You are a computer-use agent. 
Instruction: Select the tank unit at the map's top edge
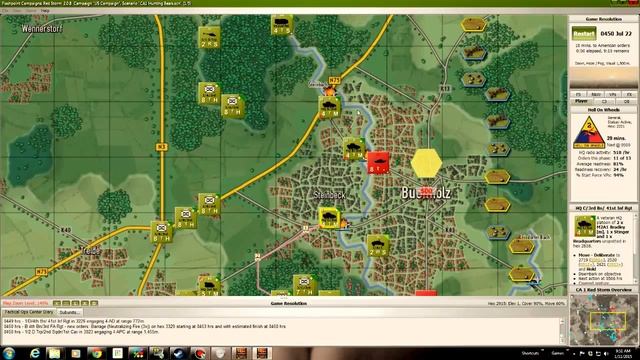(282, 24)
